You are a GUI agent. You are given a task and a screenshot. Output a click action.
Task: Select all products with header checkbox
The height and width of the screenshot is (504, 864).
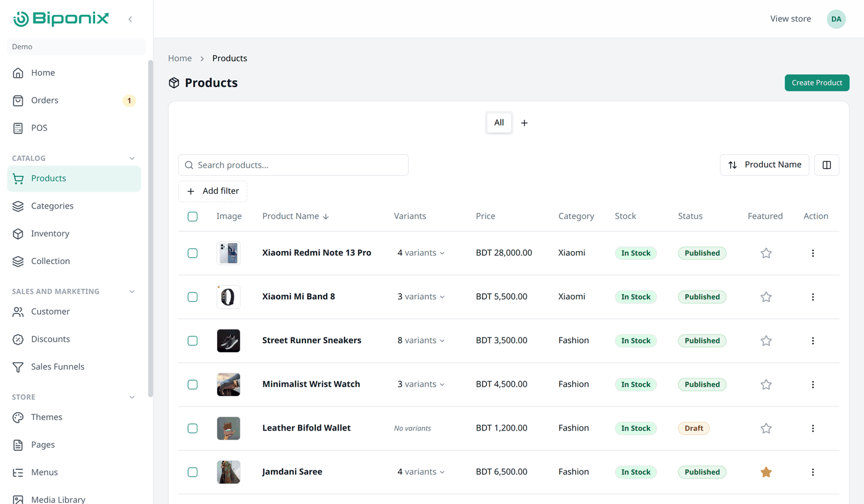pyautogui.click(x=193, y=217)
